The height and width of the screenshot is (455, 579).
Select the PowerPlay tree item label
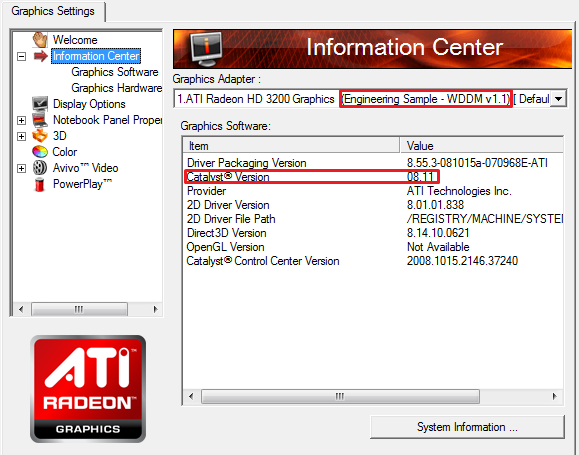82,184
